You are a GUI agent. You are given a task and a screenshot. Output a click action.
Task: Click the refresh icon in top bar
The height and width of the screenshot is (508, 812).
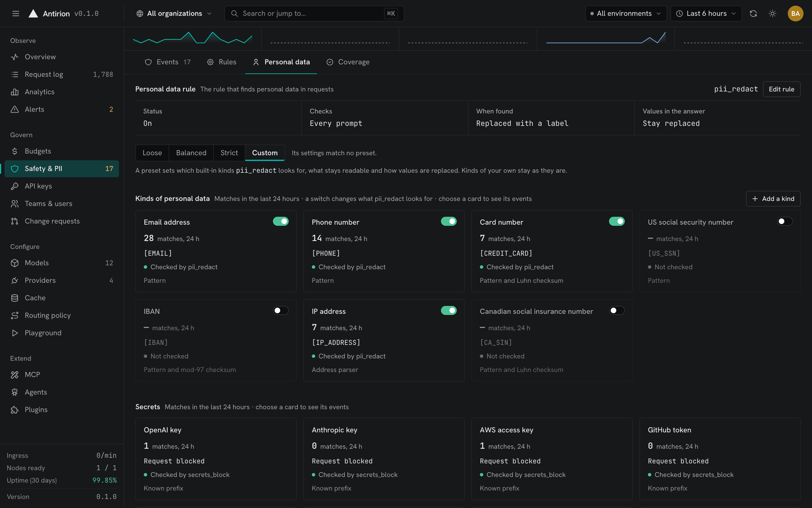[x=753, y=14]
